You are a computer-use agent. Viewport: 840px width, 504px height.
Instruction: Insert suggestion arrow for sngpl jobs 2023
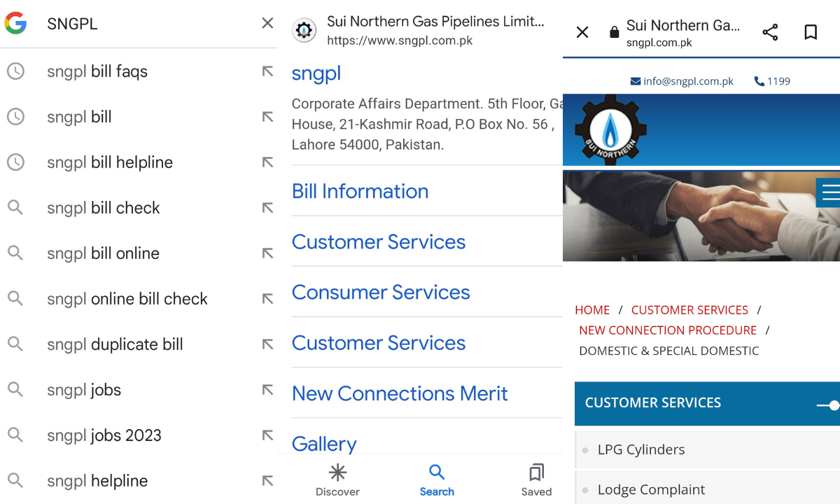267,435
